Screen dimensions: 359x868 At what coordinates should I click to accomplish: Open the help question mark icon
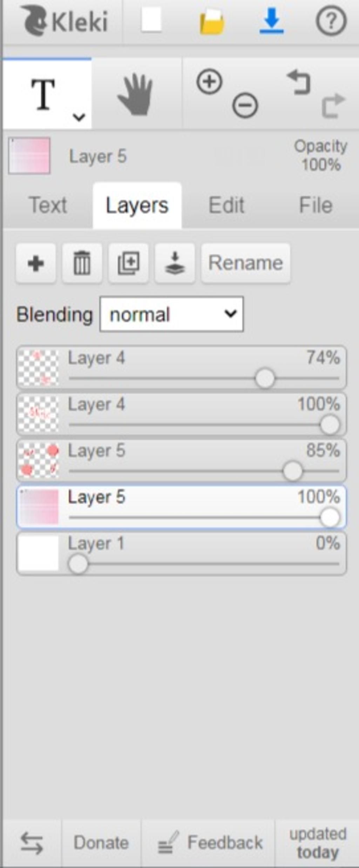pyautogui.click(x=331, y=21)
